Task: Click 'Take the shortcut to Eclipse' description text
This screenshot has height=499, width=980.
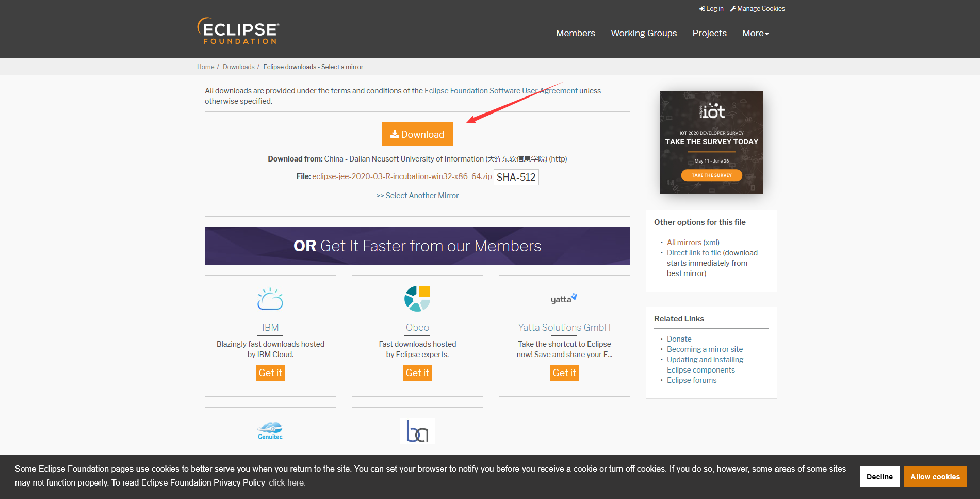Action: tap(564, 349)
